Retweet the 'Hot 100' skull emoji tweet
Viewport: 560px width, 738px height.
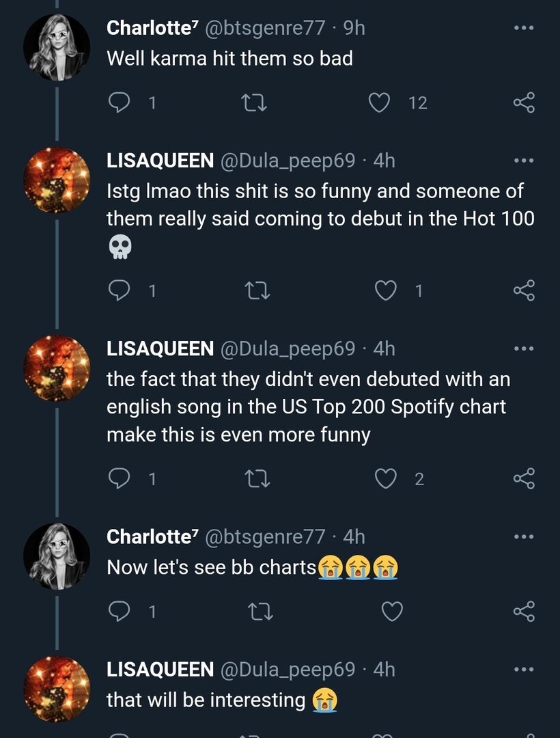258,290
